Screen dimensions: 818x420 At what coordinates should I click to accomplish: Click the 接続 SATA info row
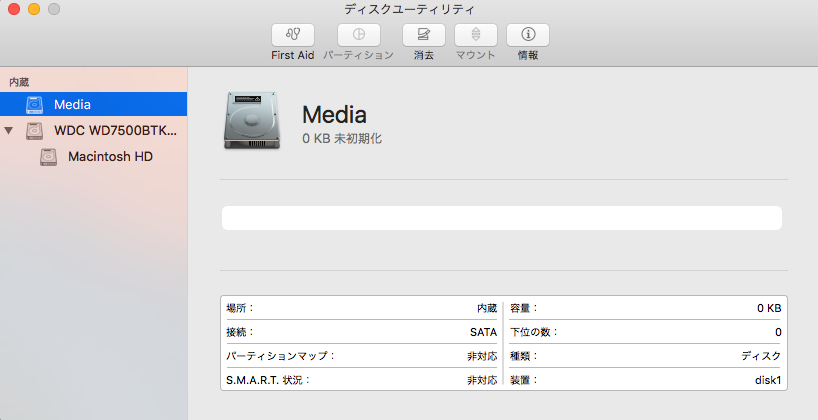pyautogui.click(x=362, y=332)
